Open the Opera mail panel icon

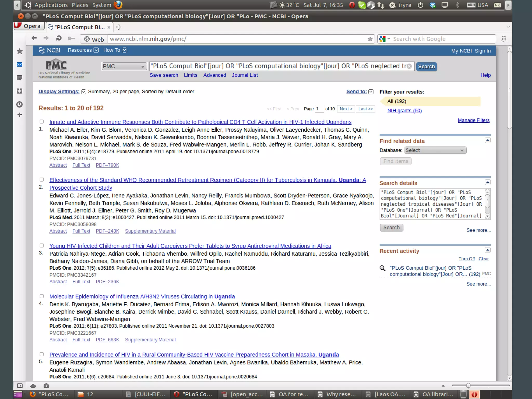click(19, 64)
